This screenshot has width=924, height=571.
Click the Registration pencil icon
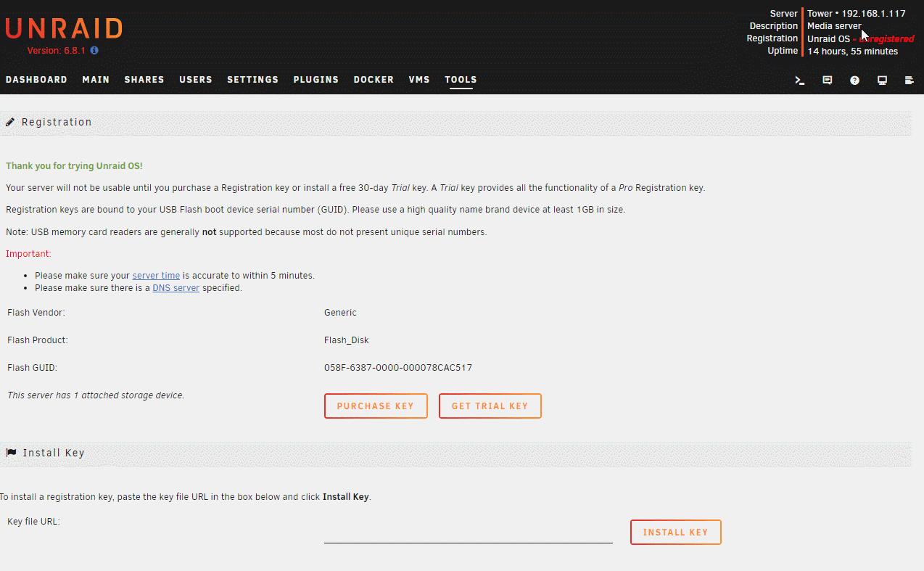tap(10, 122)
